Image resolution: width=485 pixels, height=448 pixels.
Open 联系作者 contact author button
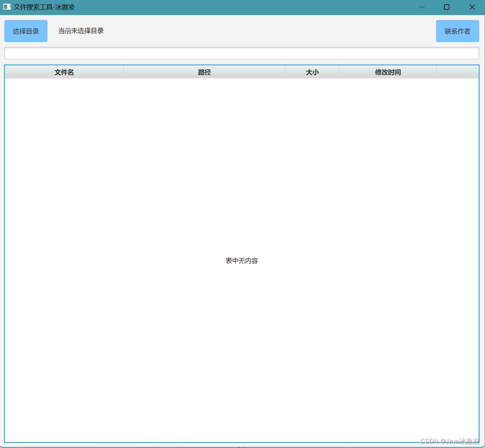(457, 31)
